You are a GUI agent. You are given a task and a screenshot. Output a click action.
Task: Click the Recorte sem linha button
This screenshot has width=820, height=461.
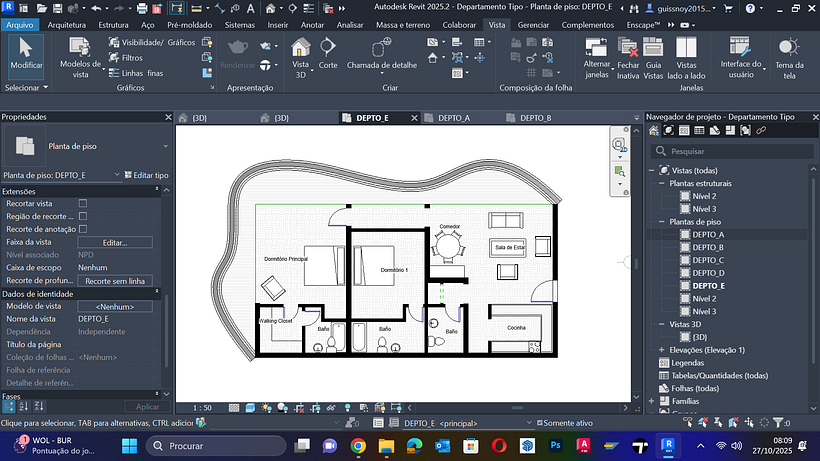(117, 281)
